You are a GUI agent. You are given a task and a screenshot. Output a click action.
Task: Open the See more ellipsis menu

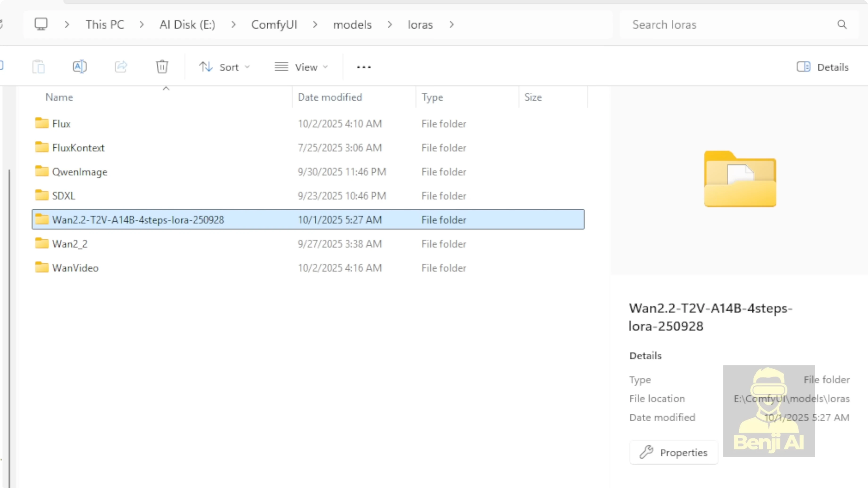click(363, 67)
